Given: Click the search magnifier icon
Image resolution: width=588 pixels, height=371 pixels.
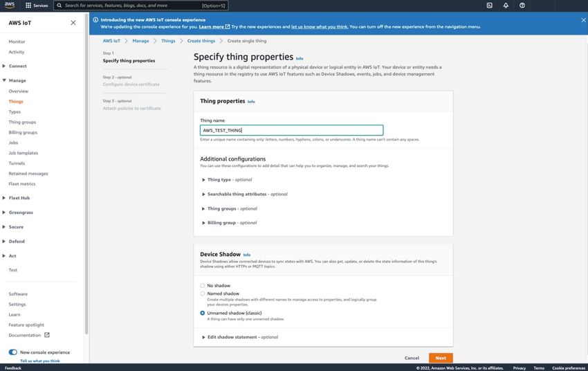Looking at the screenshot, I should (59, 6).
